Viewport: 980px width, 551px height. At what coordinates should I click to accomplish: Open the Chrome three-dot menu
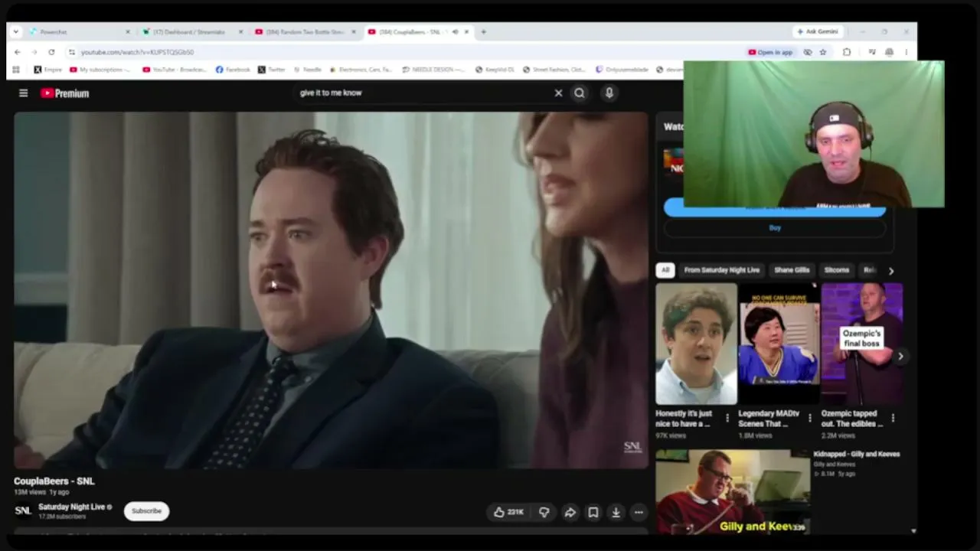tap(906, 52)
